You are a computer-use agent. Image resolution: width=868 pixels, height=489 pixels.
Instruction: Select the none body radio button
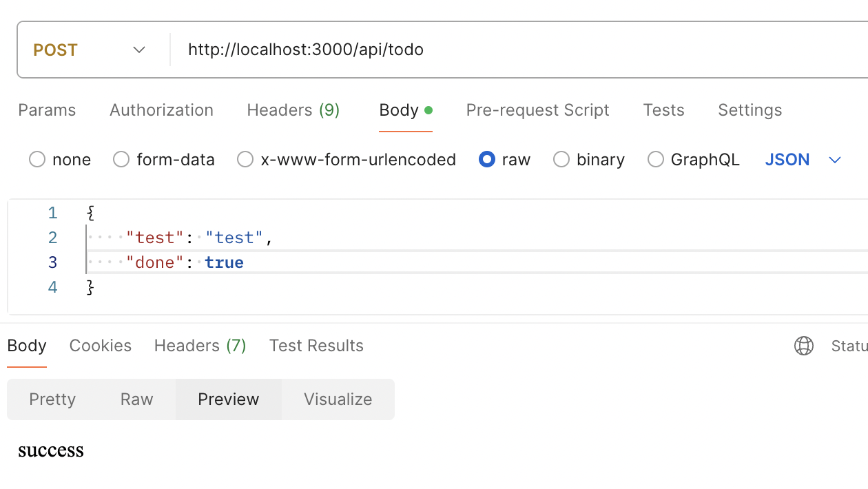37,160
